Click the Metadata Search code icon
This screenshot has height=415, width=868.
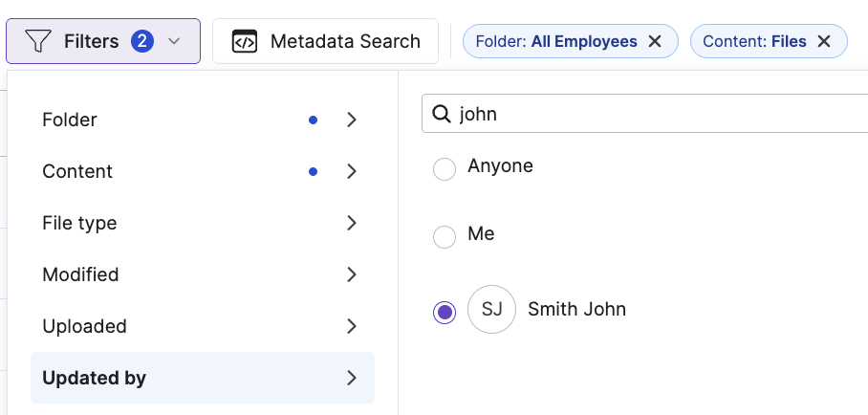(245, 41)
